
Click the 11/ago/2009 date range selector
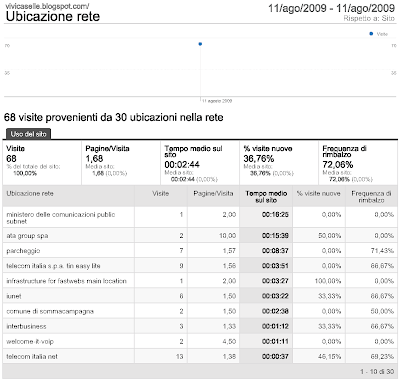pos(332,8)
